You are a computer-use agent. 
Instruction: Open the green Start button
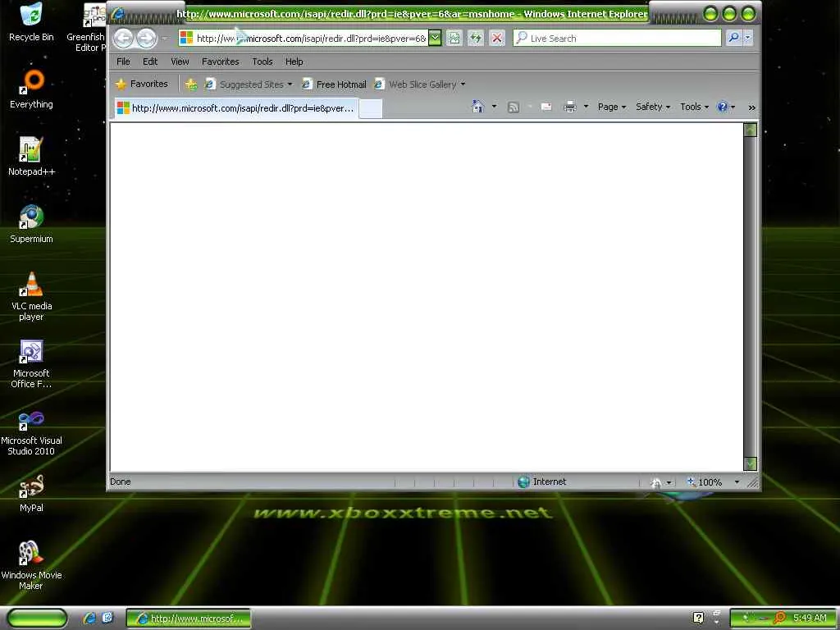click(37, 619)
